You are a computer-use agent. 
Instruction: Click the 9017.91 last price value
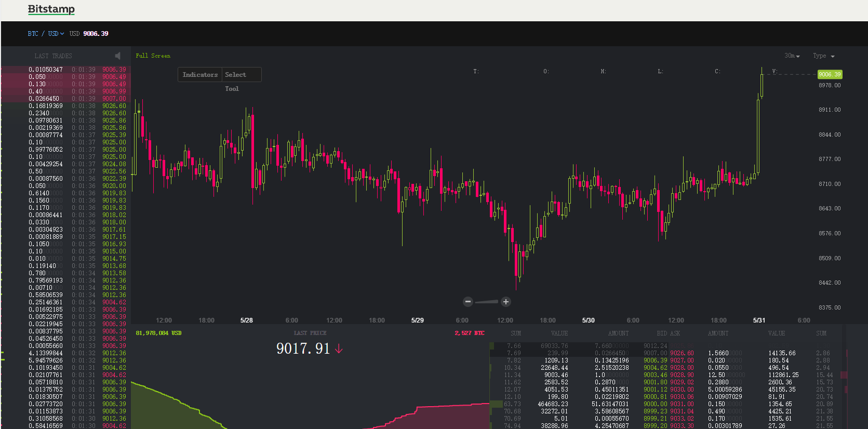(303, 348)
